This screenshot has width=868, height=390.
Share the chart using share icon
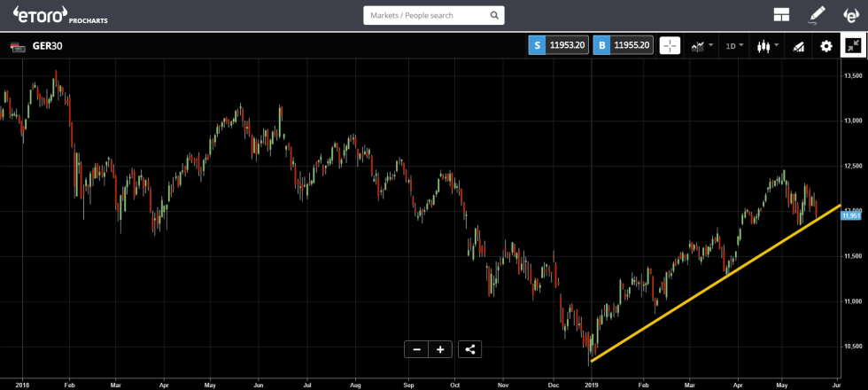[469, 349]
